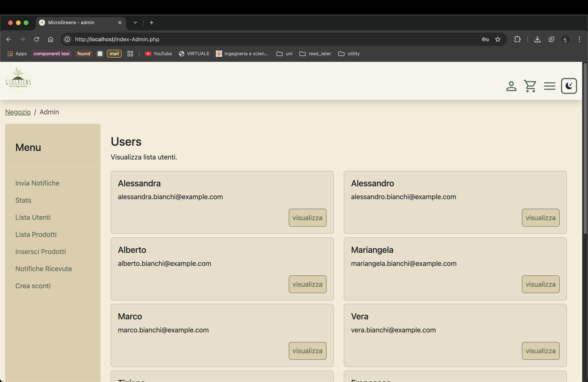
Task: Open Crea sconti menu item
Action: point(33,286)
